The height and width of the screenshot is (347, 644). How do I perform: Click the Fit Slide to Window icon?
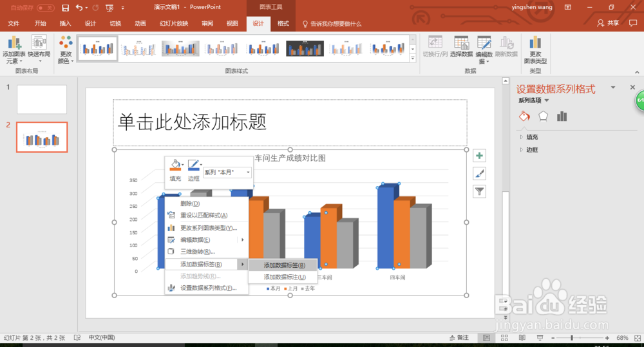[638, 338]
